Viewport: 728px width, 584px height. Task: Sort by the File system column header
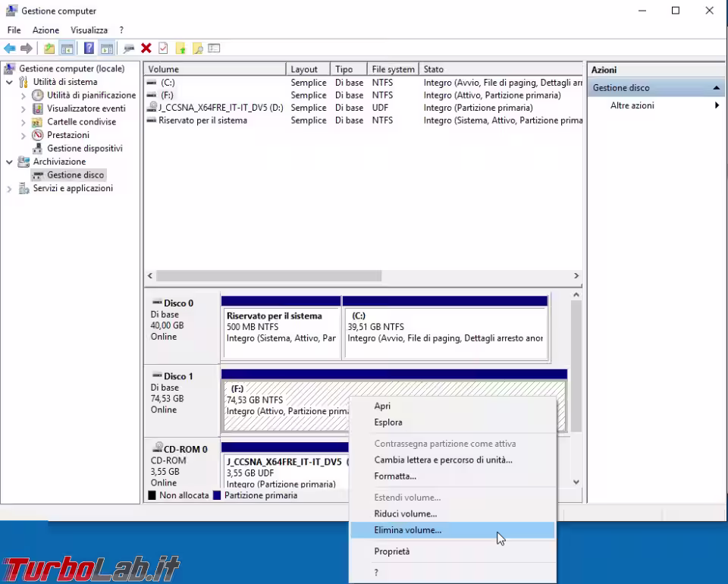[393, 69]
